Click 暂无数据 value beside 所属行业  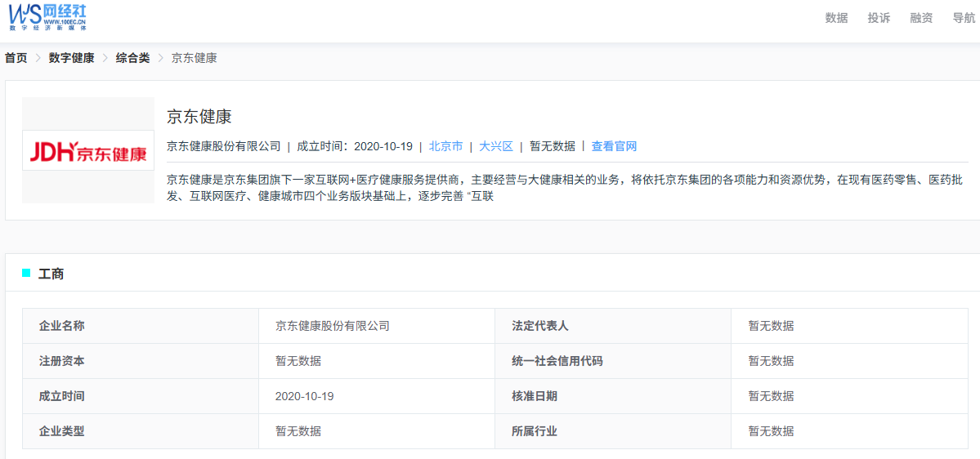pyautogui.click(x=772, y=431)
